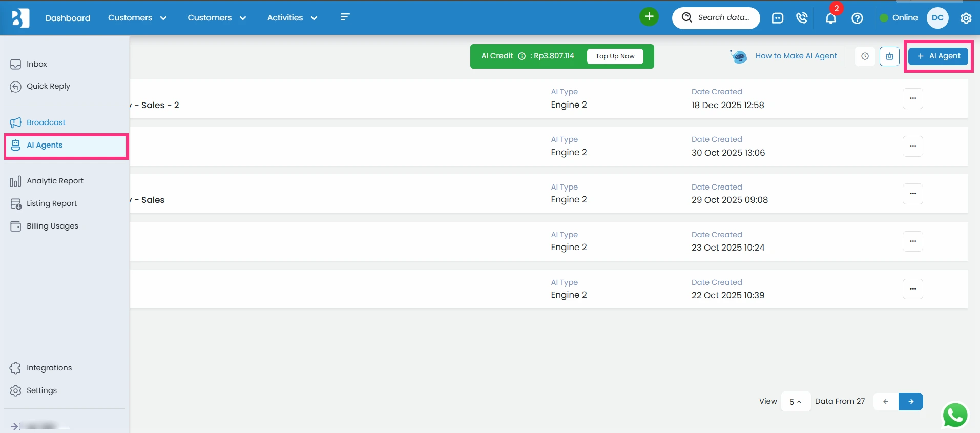Click the Search data input field

(723, 18)
